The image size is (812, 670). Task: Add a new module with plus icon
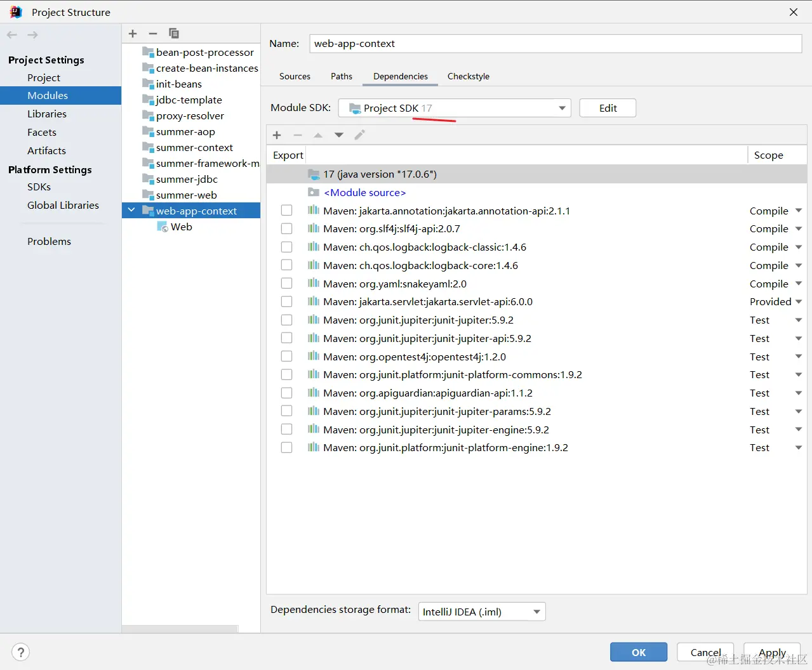(133, 34)
